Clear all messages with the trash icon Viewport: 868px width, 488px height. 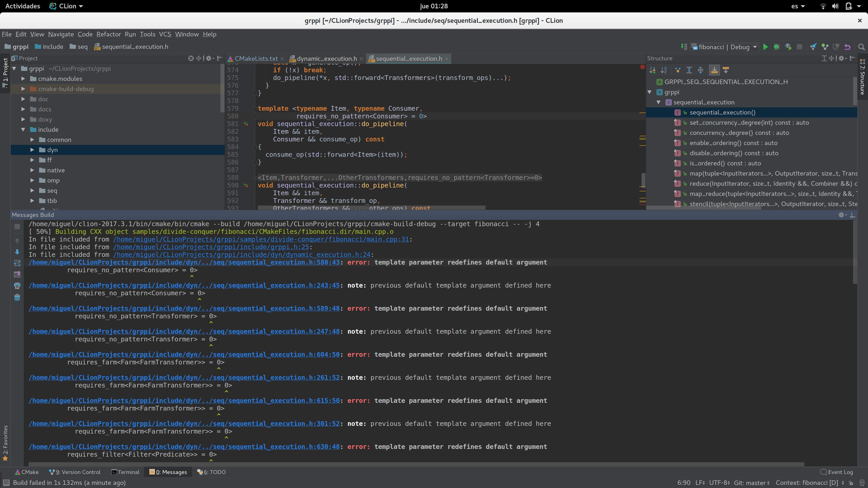17,297
